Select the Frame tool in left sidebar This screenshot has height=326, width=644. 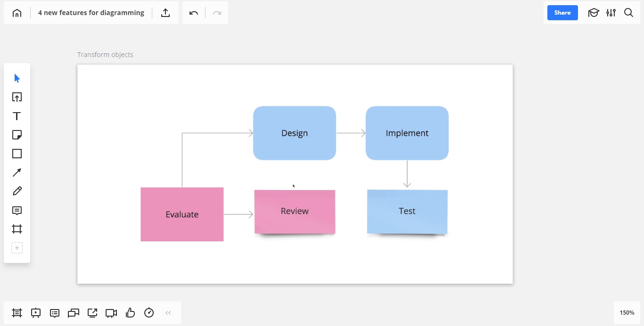17,229
